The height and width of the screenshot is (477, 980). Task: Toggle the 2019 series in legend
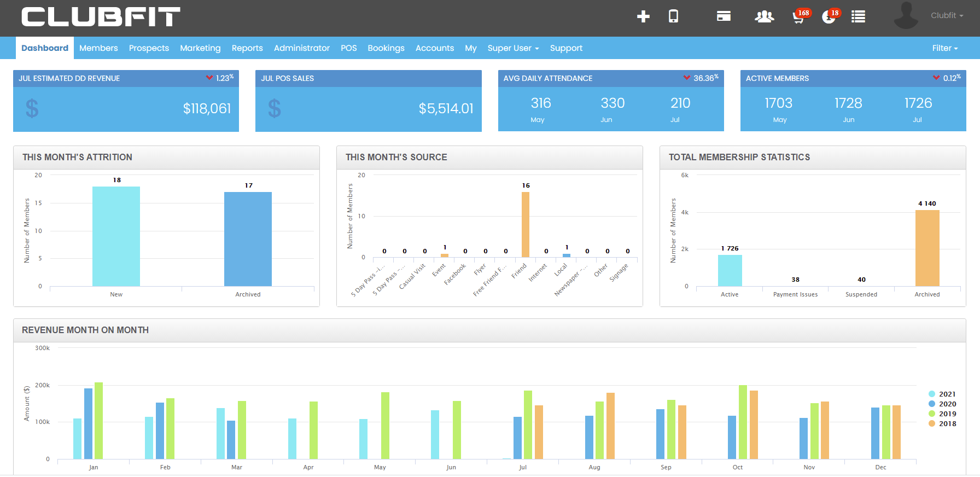(942, 414)
